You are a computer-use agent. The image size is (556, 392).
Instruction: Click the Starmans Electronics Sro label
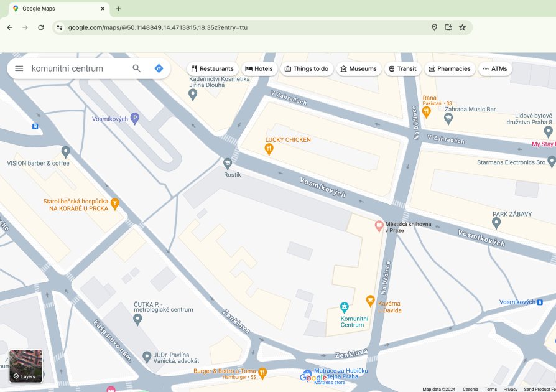(511, 162)
